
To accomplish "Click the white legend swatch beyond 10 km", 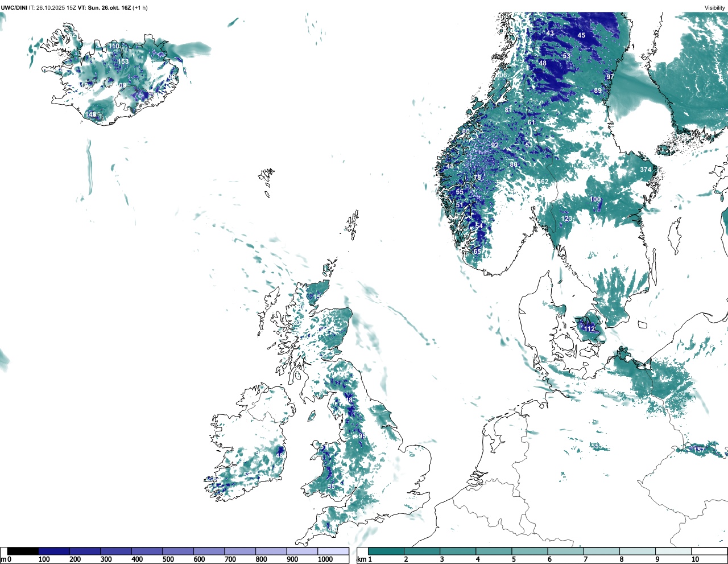I will pyautogui.click(x=709, y=551).
